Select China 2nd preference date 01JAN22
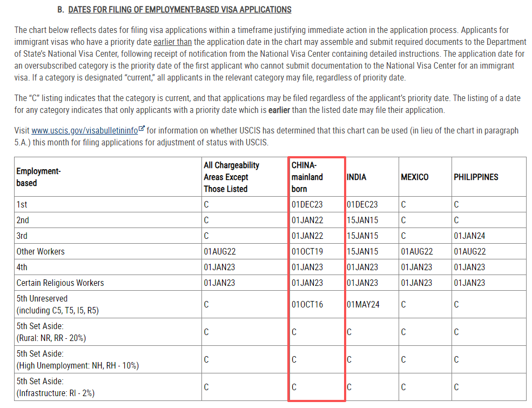 tap(307, 220)
